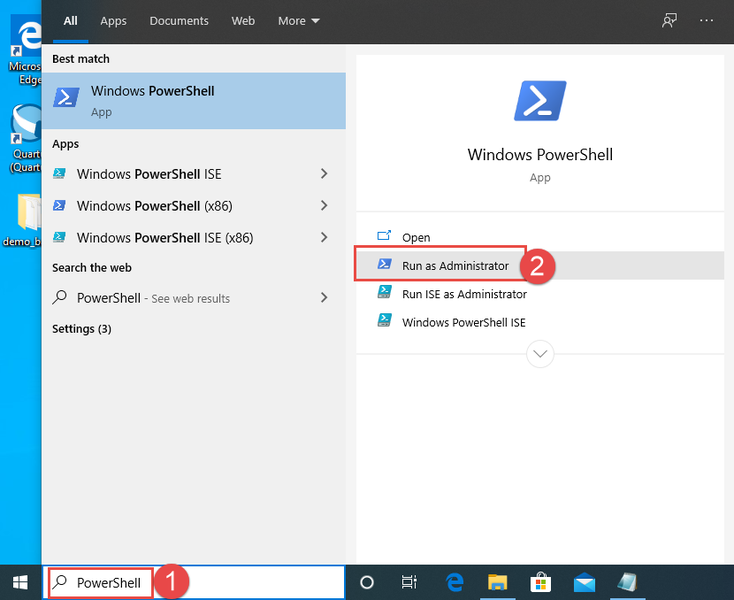Expand more actions with down chevron circle
Image resolution: width=734 pixels, height=600 pixels.
tap(540, 354)
